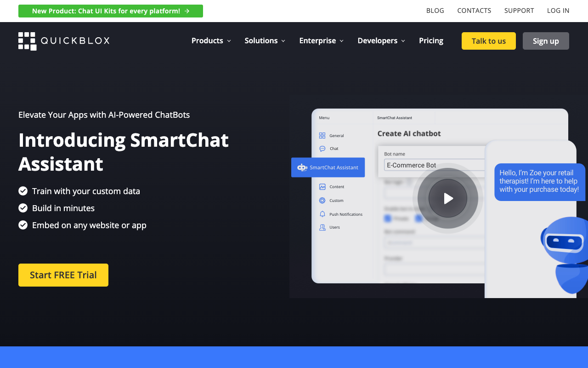Click the Log In link
The width and height of the screenshot is (588, 368).
coord(558,11)
